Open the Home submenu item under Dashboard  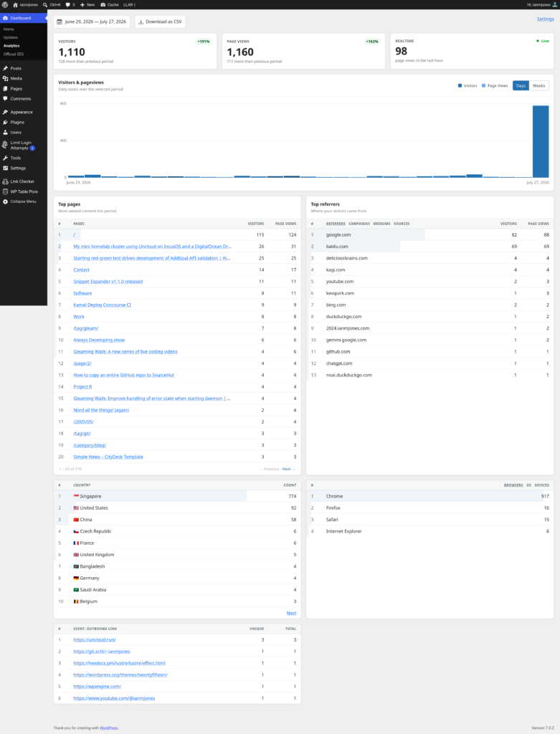point(9,29)
